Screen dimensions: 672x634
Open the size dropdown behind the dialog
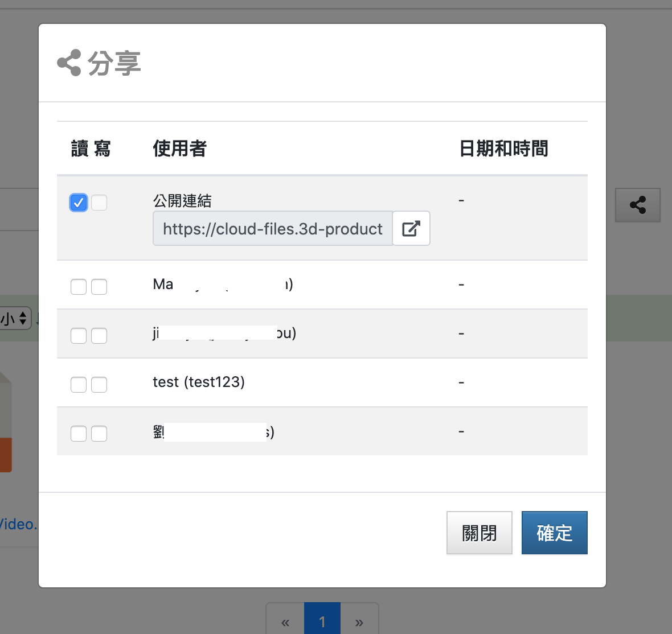15,318
